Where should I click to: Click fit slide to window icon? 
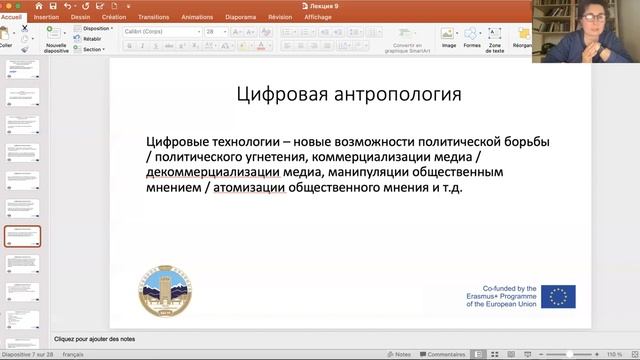pos(635,354)
